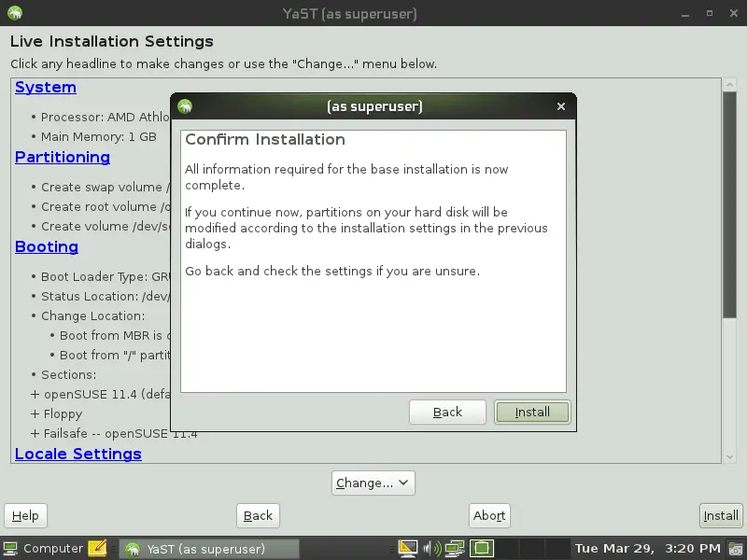This screenshot has width=747, height=560.
Task: Click the volume control tray icon
Action: (432, 549)
